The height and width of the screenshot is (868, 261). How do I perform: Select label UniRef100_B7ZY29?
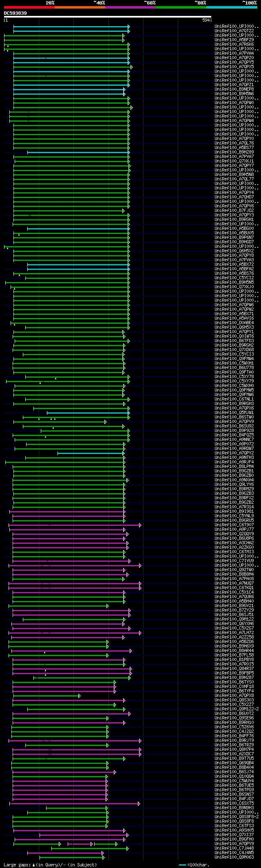(x=234, y=610)
